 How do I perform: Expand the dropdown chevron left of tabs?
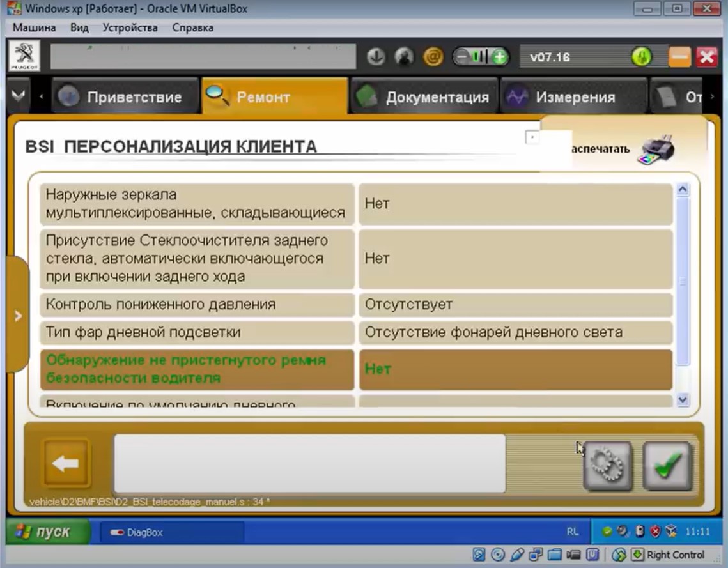18,96
